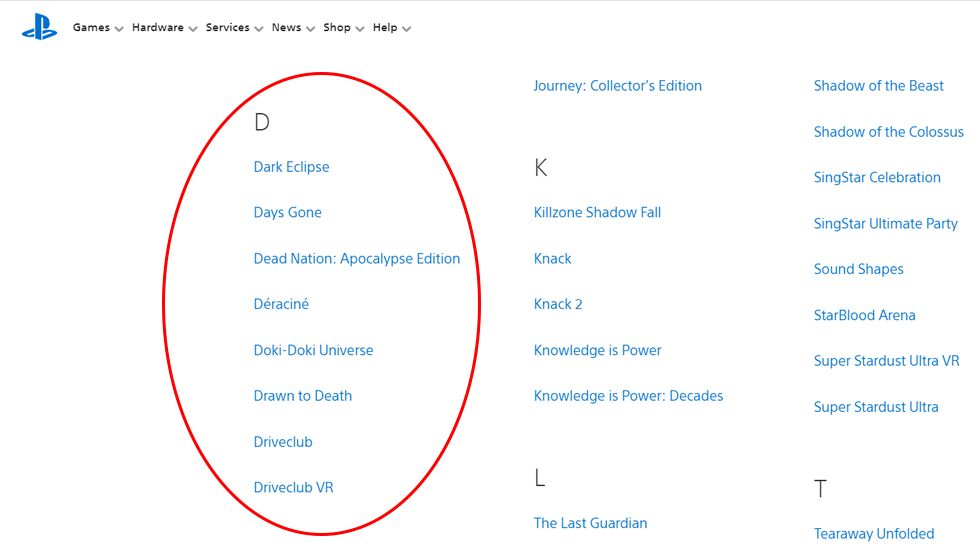980x551 pixels.
Task: Open the Killzone Shadow Fall link
Action: (x=597, y=212)
